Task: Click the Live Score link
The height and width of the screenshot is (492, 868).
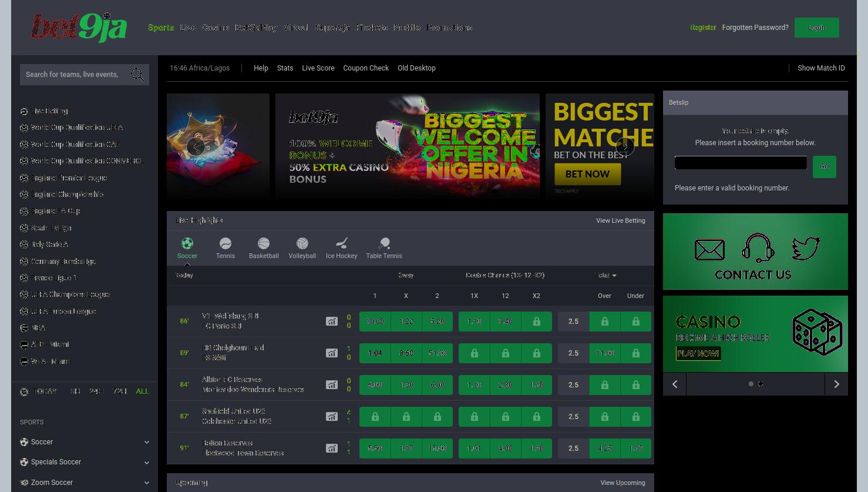Action: click(x=318, y=68)
